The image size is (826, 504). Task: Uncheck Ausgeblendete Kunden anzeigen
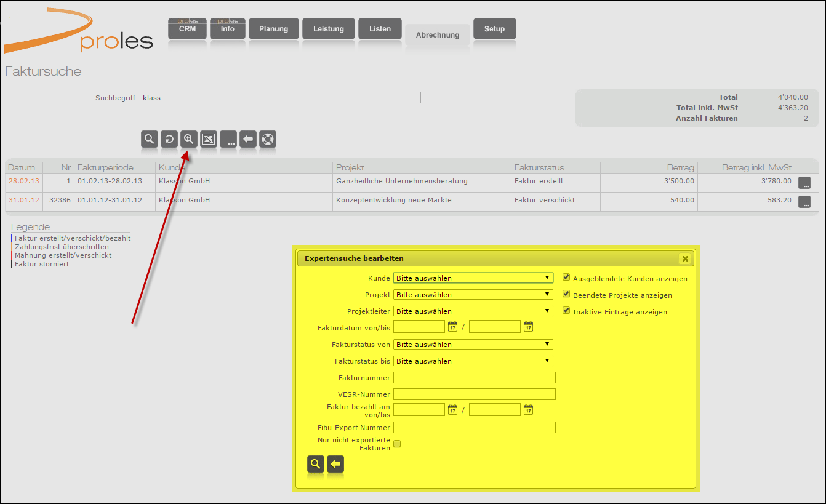tap(566, 278)
